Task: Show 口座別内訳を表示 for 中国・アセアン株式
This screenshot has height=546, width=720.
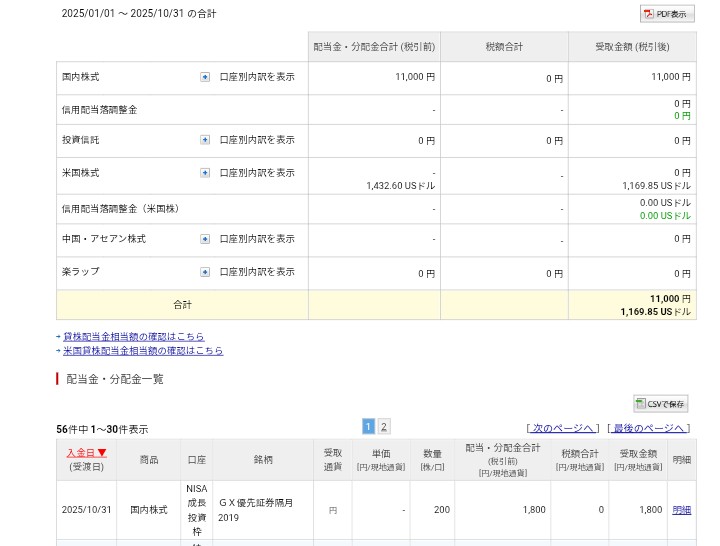Action: [257, 239]
